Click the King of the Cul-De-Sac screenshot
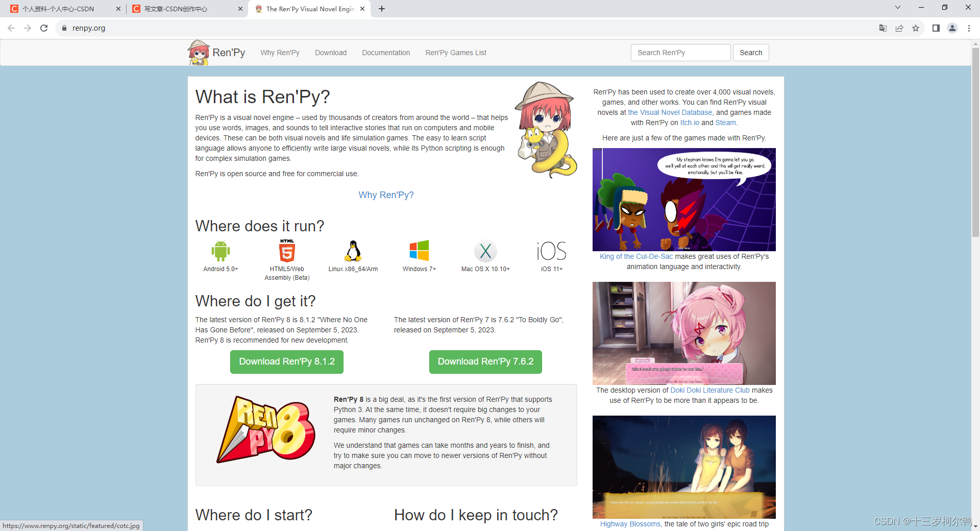980x531 pixels. click(684, 200)
